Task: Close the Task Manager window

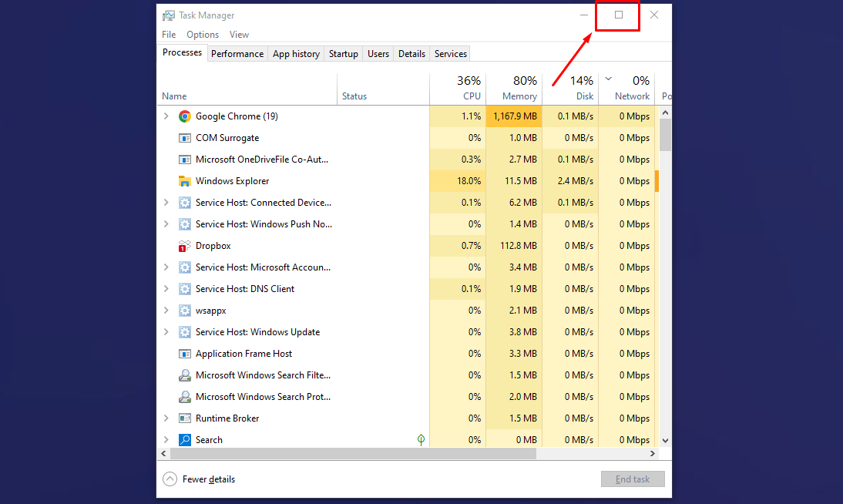Action: point(653,15)
